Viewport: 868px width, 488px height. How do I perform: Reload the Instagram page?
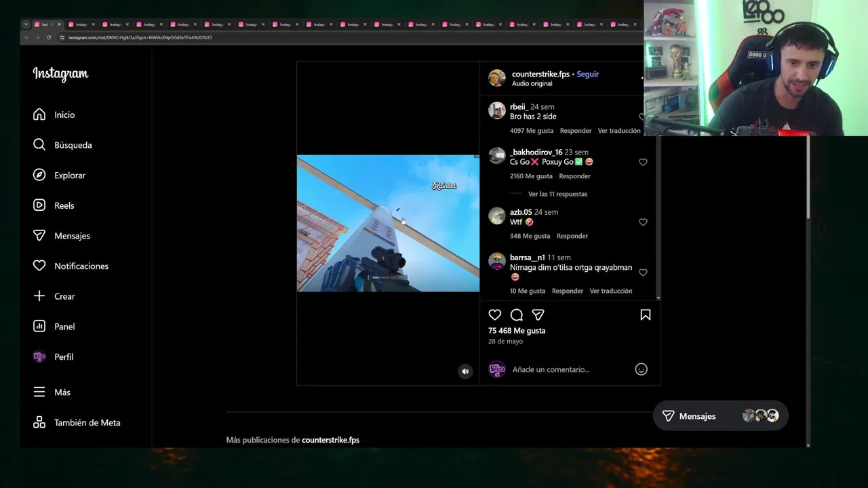tap(49, 37)
